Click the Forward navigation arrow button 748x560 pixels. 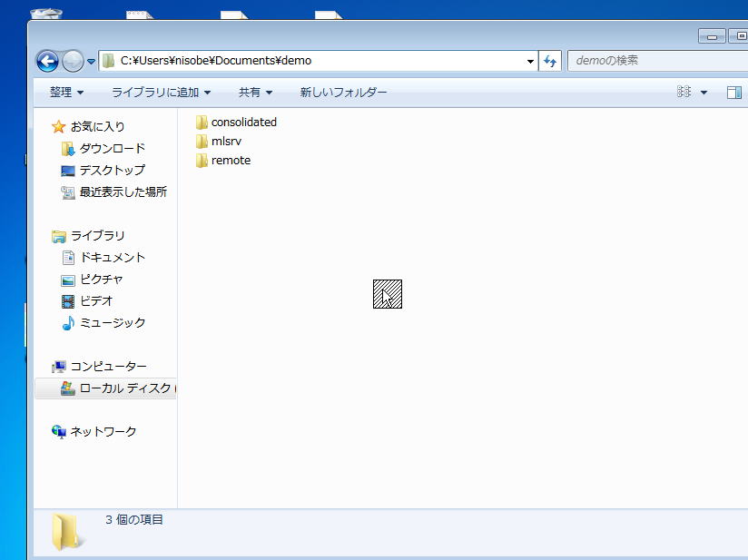(x=73, y=61)
